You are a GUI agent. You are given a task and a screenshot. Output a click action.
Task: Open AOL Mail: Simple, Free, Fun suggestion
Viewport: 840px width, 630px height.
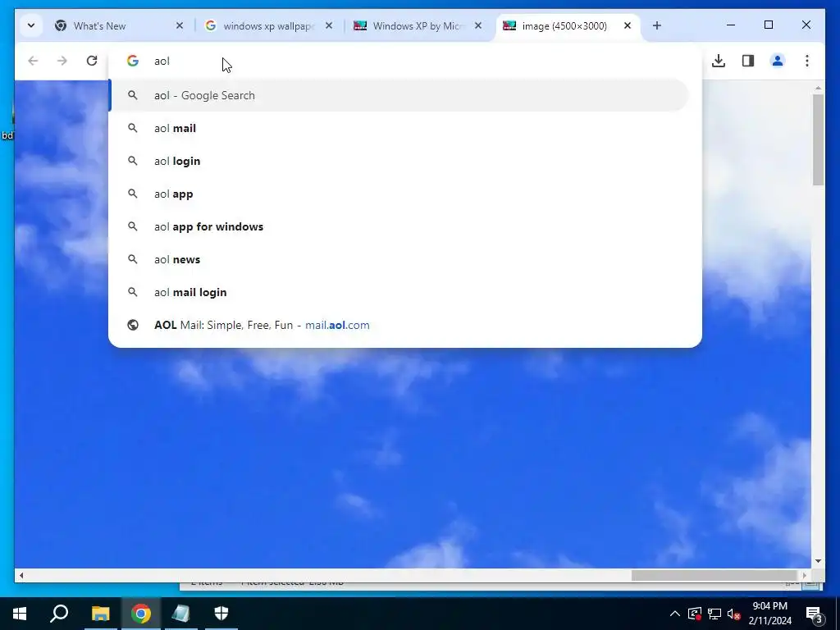399,325
